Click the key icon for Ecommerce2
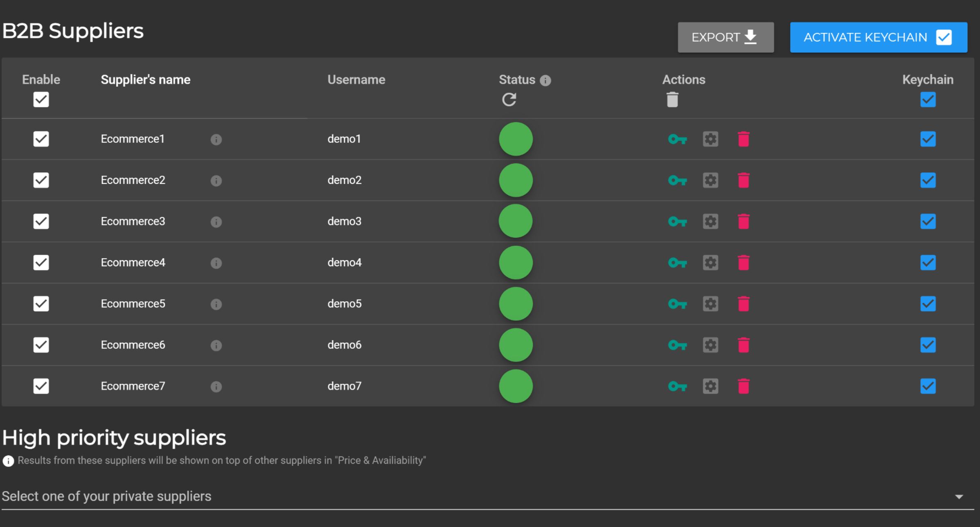 [x=677, y=180]
